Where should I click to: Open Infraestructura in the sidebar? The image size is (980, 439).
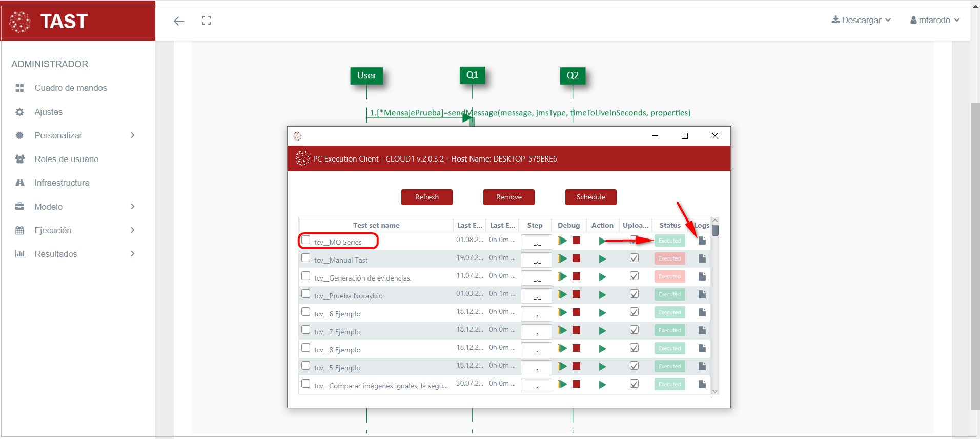tap(62, 183)
